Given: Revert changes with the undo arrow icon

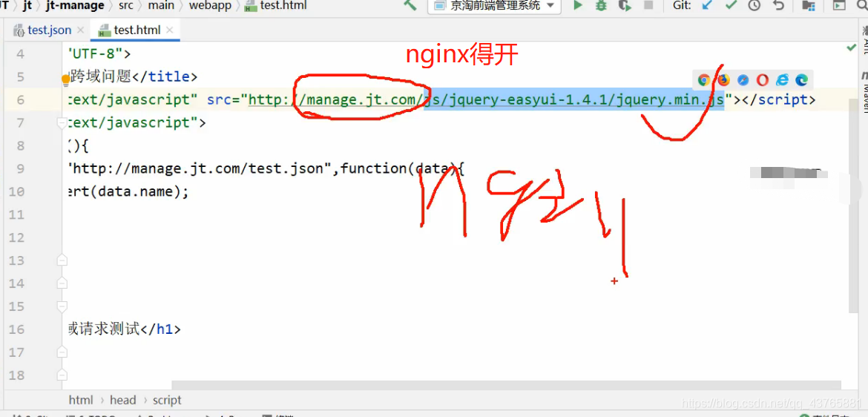Looking at the screenshot, I should pyautogui.click(x=778, y=5).
